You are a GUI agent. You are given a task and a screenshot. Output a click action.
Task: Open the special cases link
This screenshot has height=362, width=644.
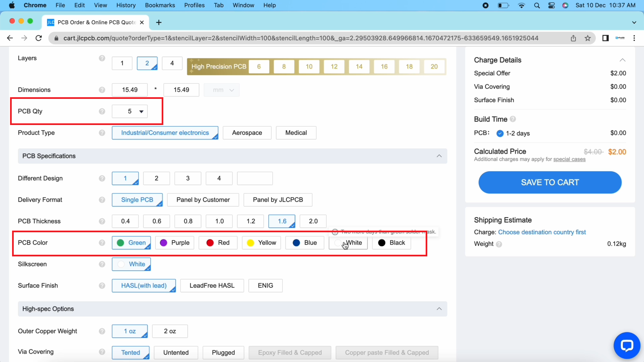pyautogui.click(x=569, y=159)
